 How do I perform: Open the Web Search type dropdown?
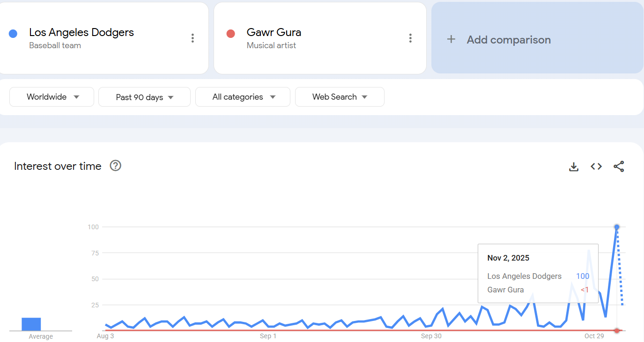point(340,97)
